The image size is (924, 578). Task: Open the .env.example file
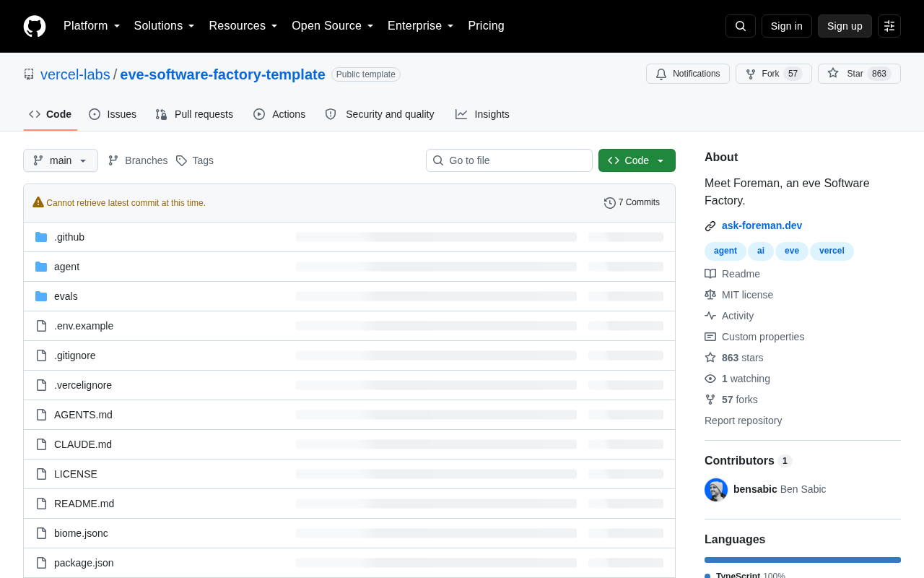[x=84, y=326]
